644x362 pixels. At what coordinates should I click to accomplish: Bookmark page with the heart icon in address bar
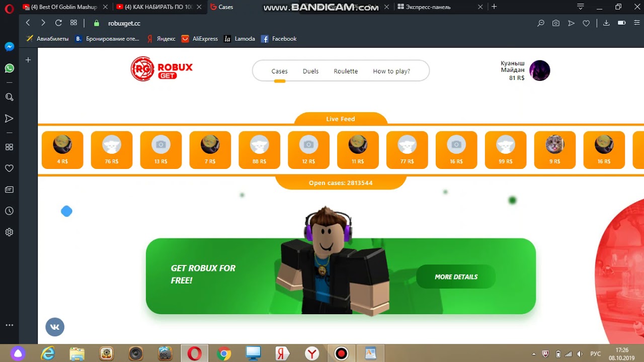[586, 23]
